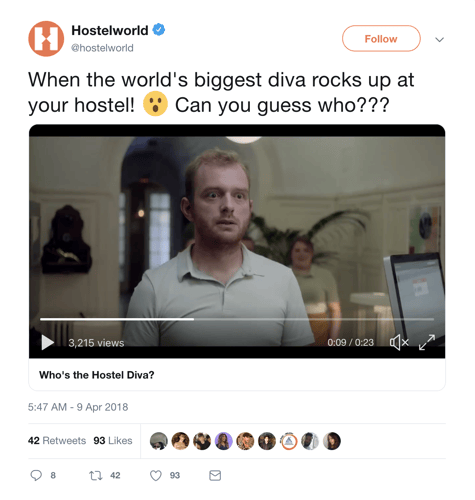This screenshot has height=500, width=475.
Task: Like the tweet with the heart
Action: tap(156, 475)
